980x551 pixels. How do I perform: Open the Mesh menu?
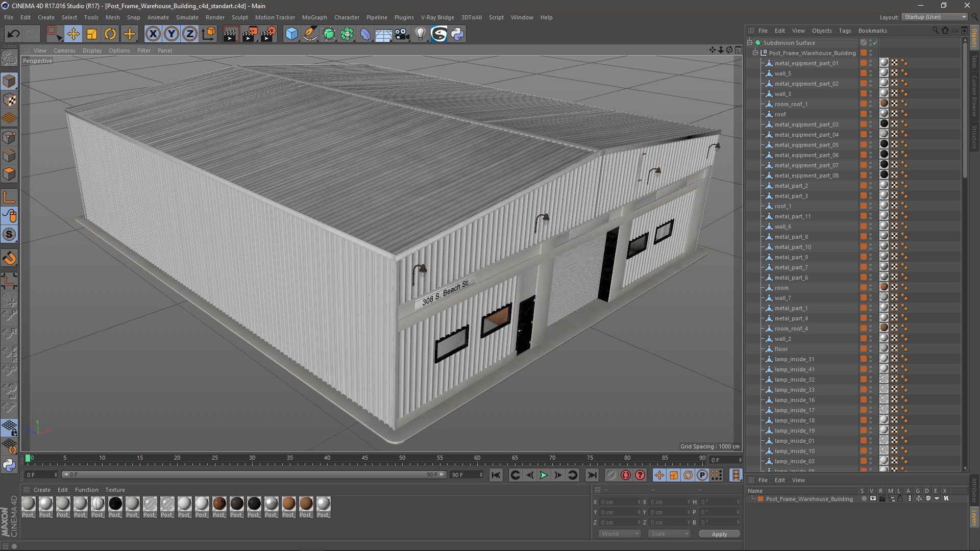[112, 17]
